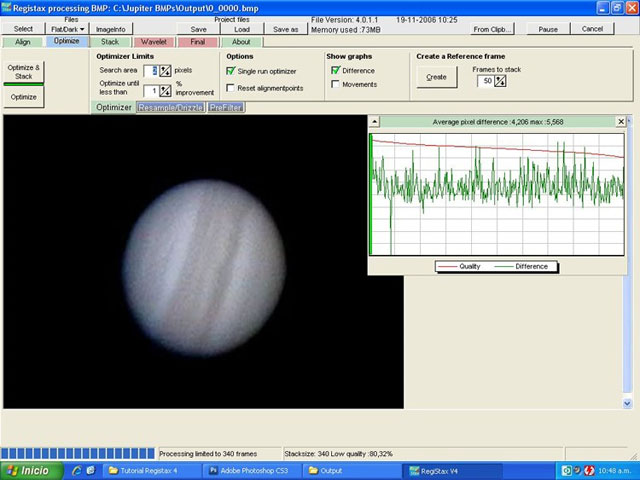Click the Jupiter image preview
This screenshot has width=640, height=480.
point(203,264)
